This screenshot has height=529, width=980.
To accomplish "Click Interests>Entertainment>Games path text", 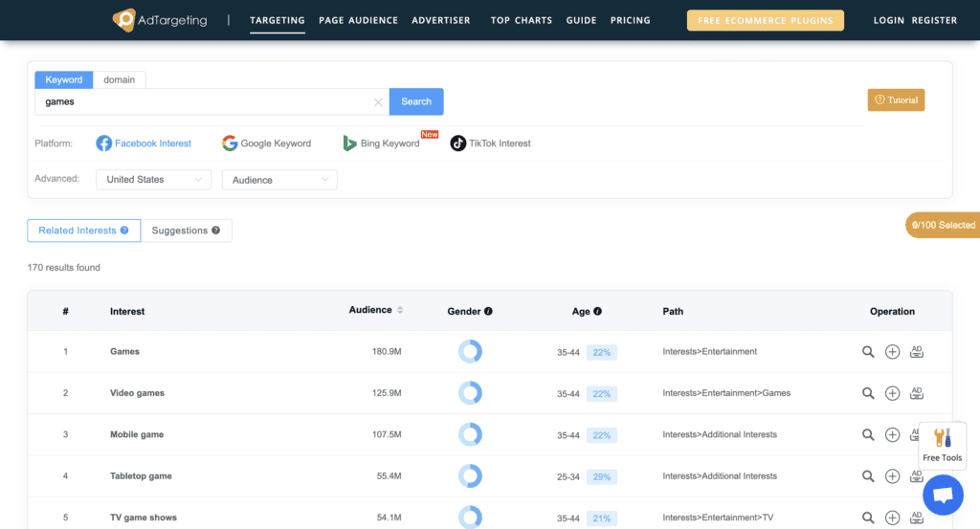I will pyautogui.click(x=726, y=393).
